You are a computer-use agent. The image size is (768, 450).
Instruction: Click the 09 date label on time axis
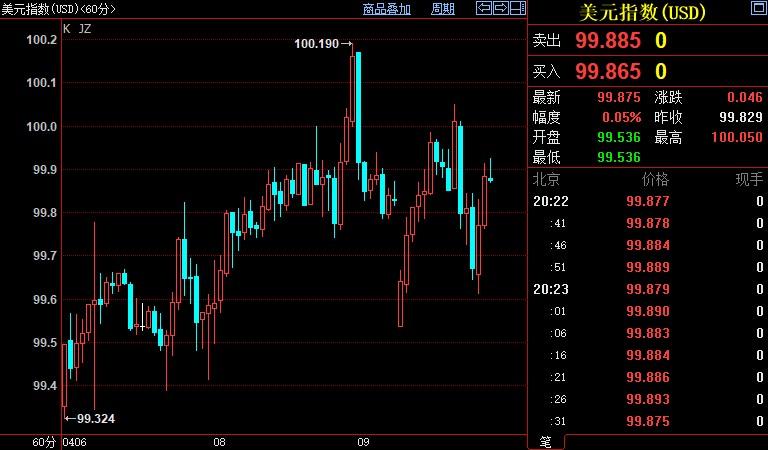pyautogui.click(x=364, y=442)
